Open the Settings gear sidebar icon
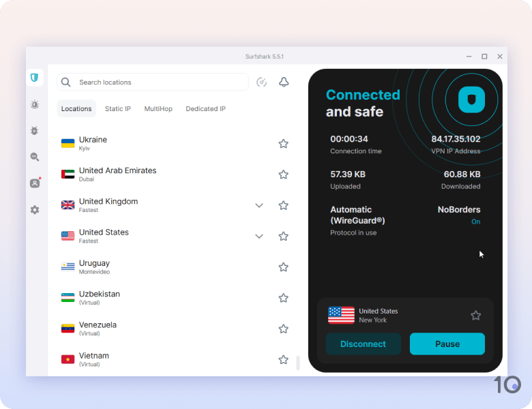 pyautogui.click(x=35, y=210)
